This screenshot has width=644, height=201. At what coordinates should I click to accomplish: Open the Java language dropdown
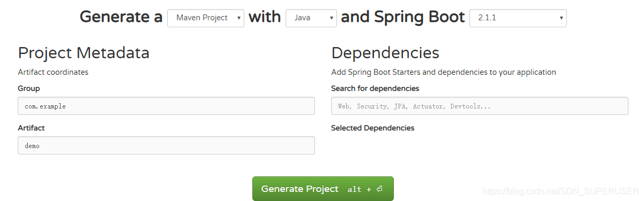click(x=311, y=18)
